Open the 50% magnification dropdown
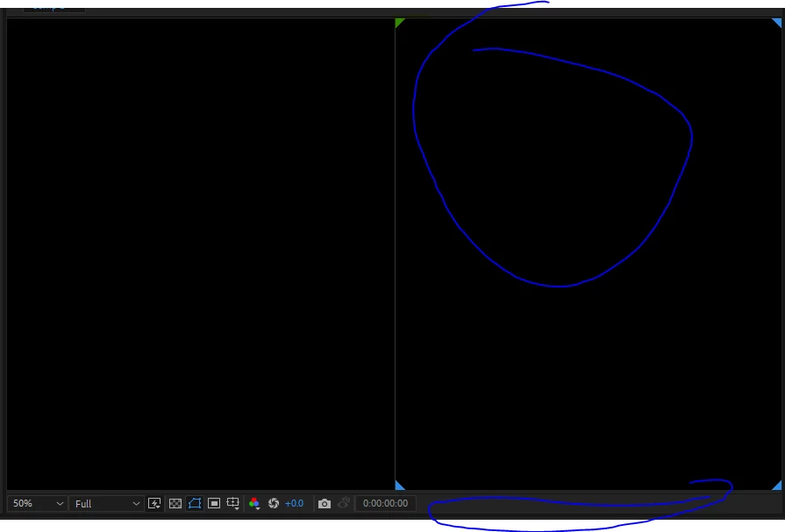This screenshot has width=785, height=532. click(37, 503)
